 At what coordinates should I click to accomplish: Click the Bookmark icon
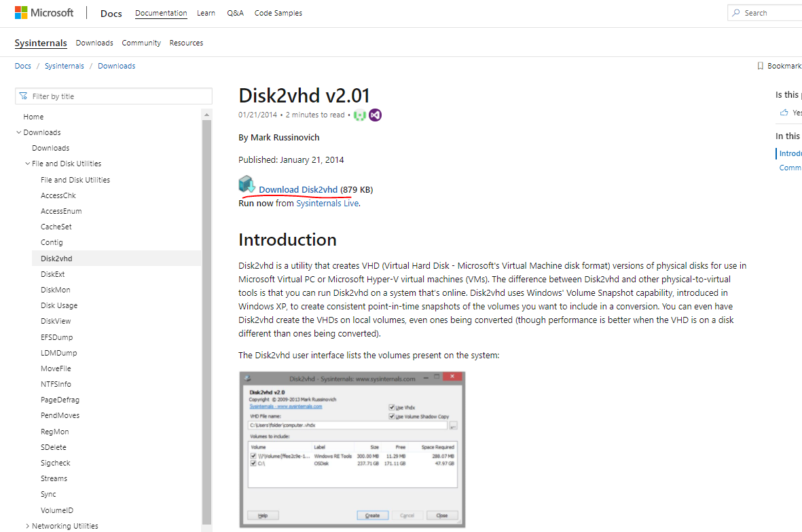tap(760, 66)
